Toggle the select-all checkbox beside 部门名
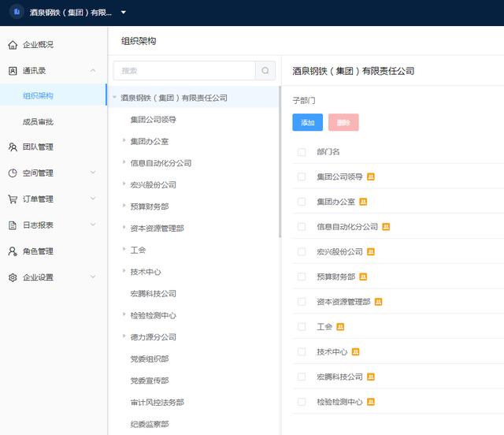The width and height of the screenshot is (504, 435). coord(302,152)
